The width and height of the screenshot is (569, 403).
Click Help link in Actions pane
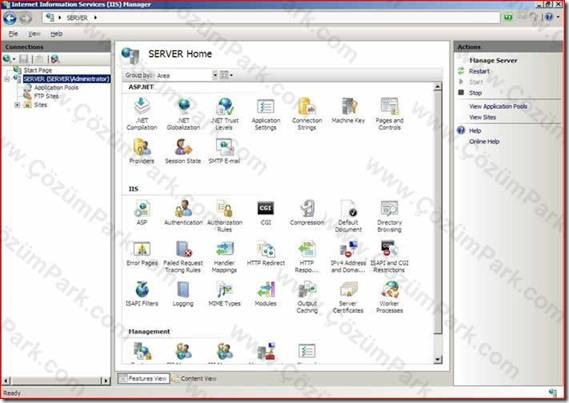coord(475,131)
